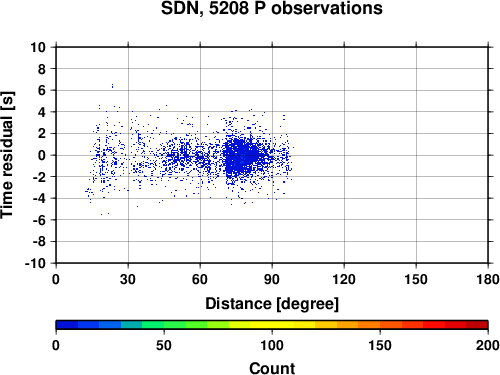Click the 'Count' colorbar label
The height and width of the screenshot is (375, 500).
(x=272, y=368)
